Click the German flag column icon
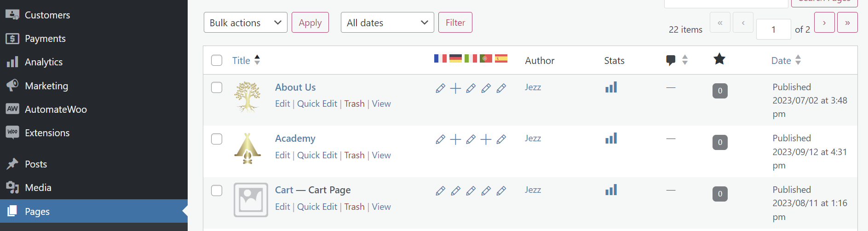 455,58
